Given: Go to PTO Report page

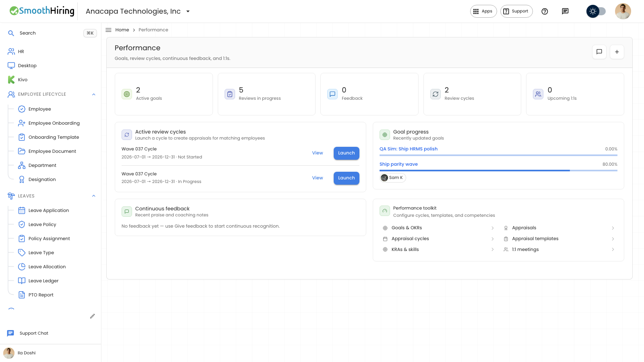Looking at the screenshot, I should tap(41, 295).
